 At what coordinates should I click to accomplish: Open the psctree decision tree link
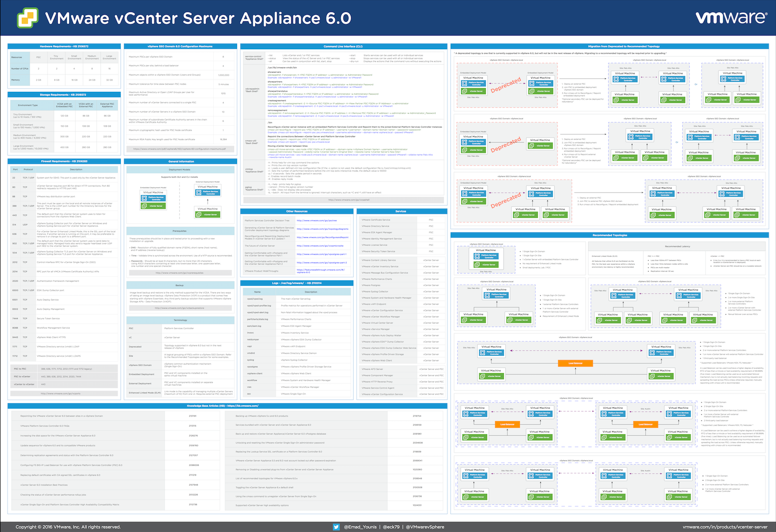[x=317, y=221]
